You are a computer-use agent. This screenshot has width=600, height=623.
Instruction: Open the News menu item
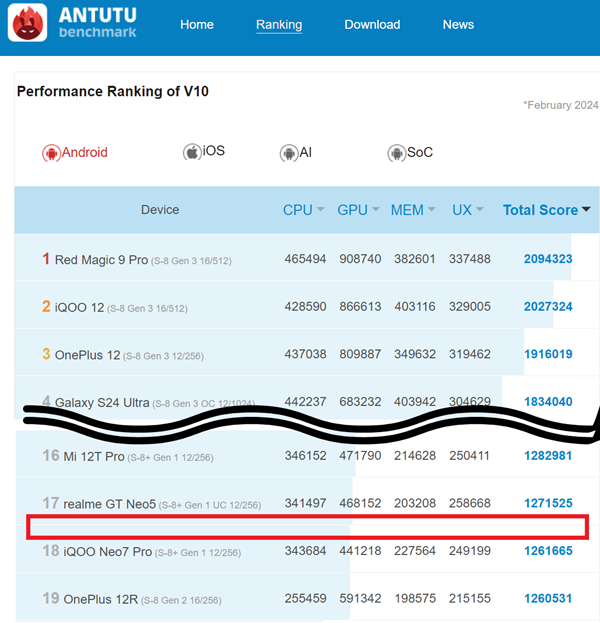pyautogui.click(x=458, y=25)
